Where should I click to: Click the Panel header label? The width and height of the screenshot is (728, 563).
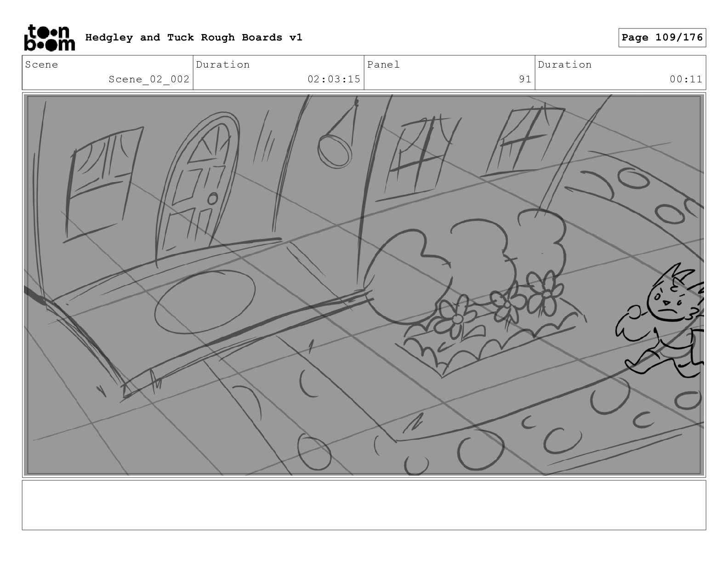383,65
